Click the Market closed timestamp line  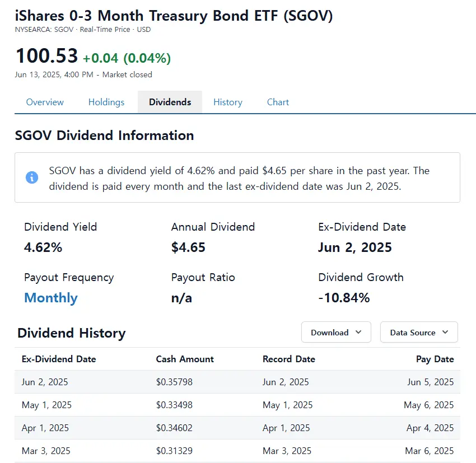pos(83,74)
